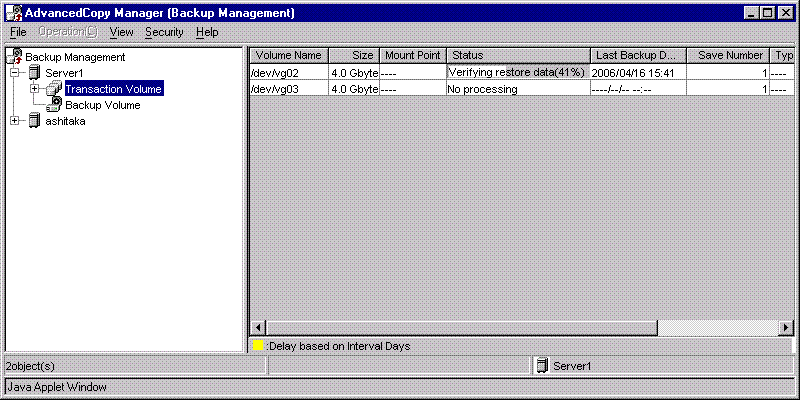
Task: Click the horizontal scrollbar thumb
Action: 462,327
